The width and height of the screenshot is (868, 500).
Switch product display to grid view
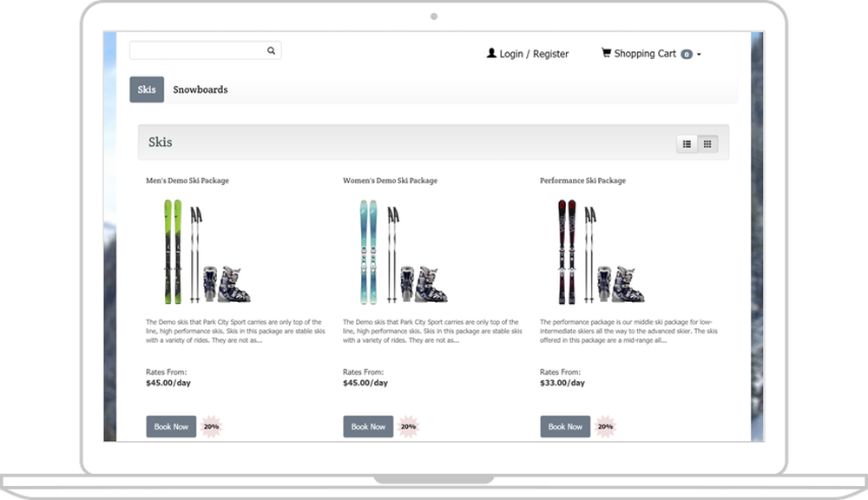point(707,143)
